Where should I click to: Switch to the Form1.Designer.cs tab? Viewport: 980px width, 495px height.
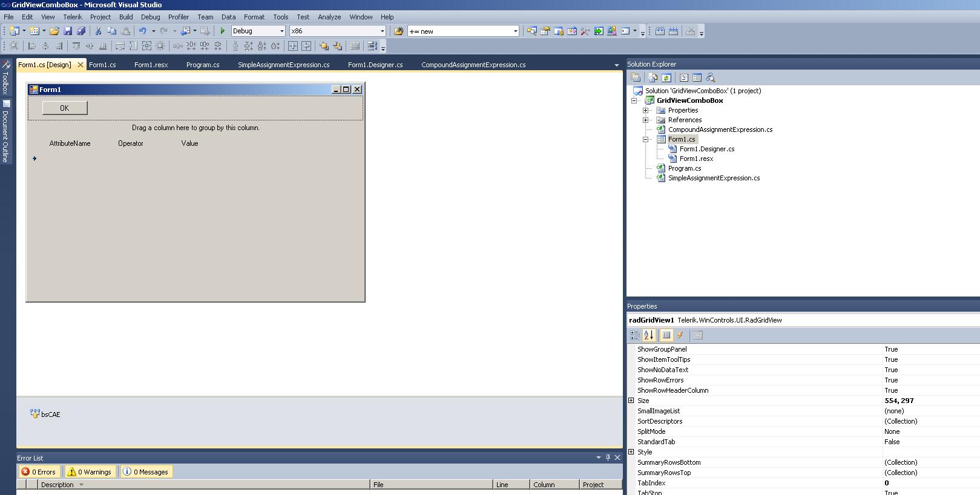(x=375, y=65)
